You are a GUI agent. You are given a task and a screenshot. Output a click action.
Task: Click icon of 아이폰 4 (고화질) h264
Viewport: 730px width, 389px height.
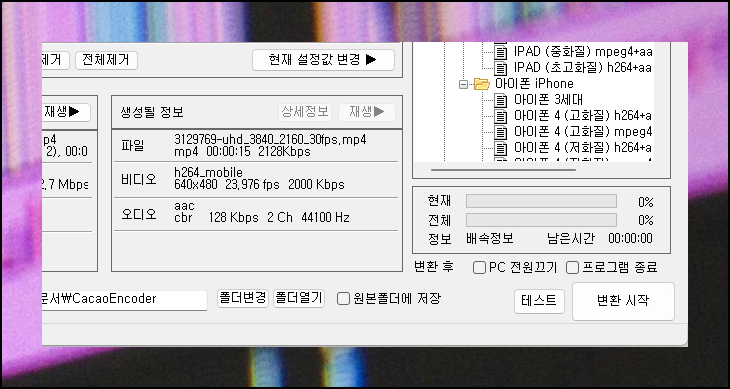pos(500,116)
